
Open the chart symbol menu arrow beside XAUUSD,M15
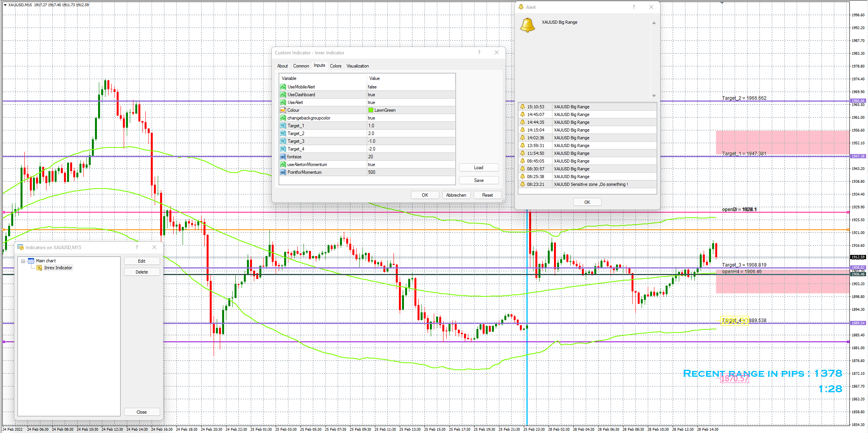coord(5,5)
